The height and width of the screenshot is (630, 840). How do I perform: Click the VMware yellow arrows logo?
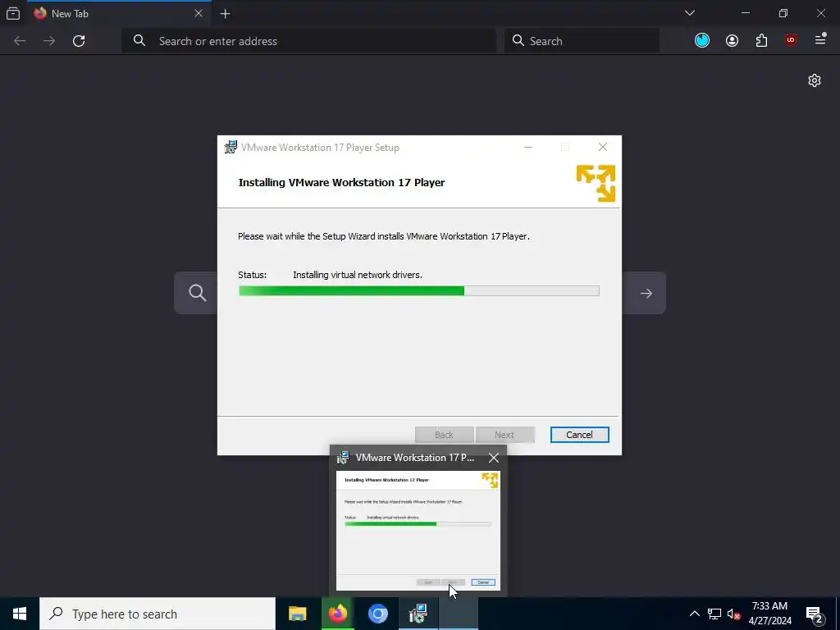596,183
